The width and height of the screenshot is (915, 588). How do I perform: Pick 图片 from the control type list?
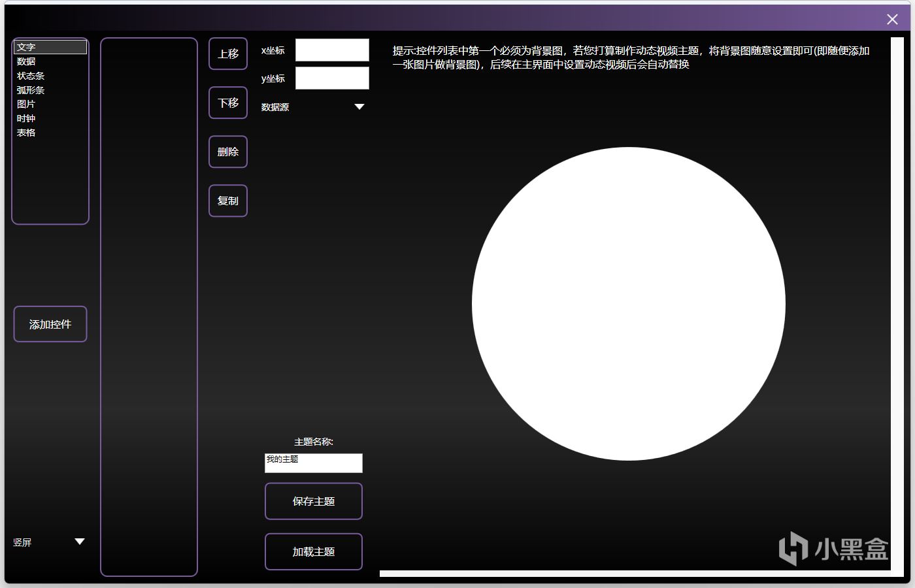(50, 104)
